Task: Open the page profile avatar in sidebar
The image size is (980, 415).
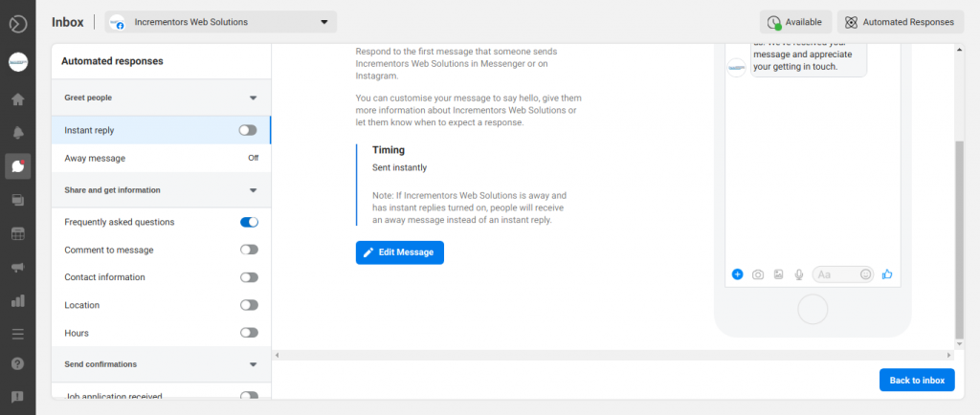Action: click(17, 62)
